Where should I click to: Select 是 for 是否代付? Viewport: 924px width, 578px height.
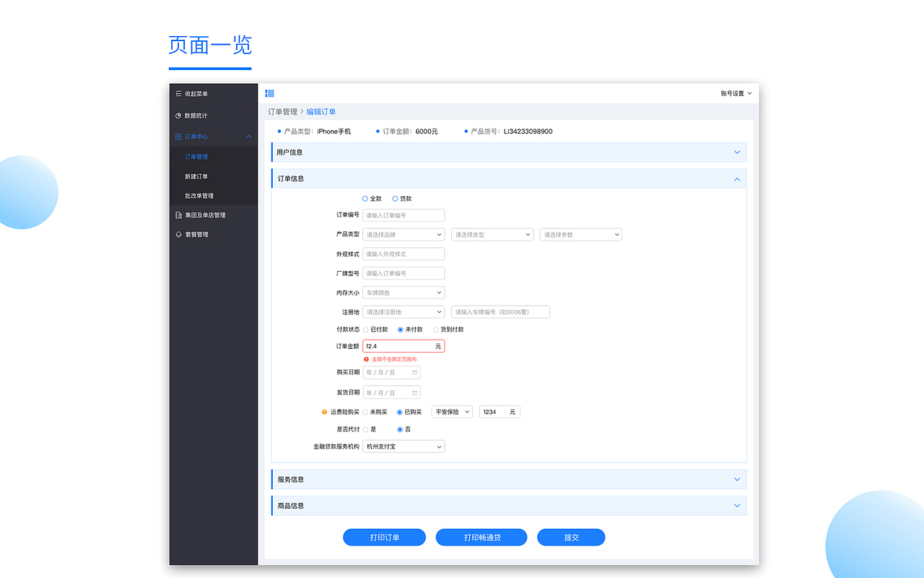tap(365, 429)
